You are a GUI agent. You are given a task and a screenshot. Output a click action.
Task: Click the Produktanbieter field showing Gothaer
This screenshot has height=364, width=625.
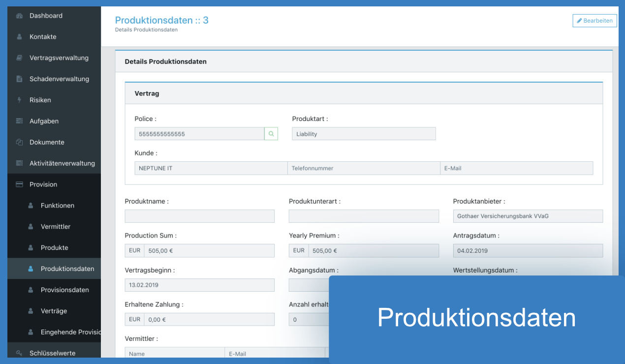(x=528, y=216)
